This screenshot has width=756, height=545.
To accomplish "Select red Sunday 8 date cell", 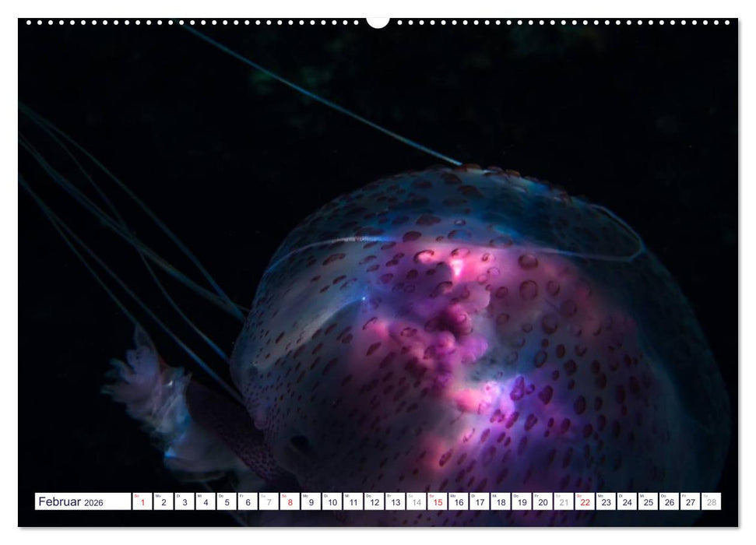I will 290,502.
